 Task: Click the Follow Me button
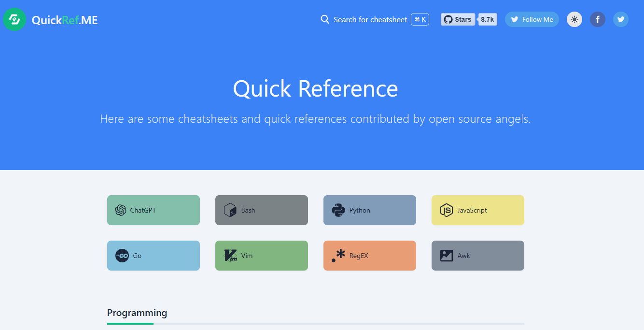point(532,19)
